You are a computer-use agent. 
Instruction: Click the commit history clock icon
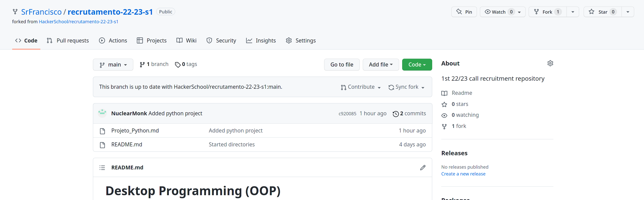(396, 114)
